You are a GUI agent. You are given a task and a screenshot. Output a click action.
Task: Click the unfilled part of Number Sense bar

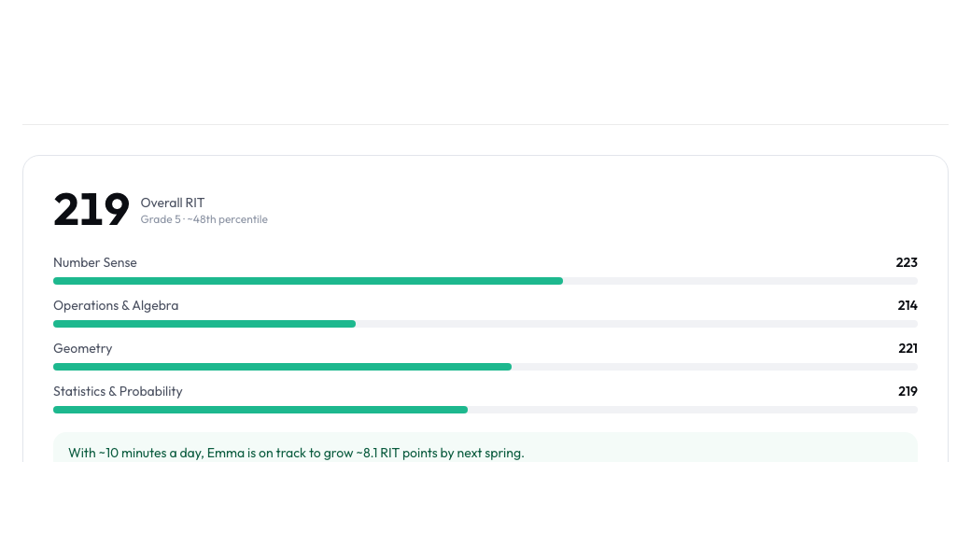(x=740, y=281)
